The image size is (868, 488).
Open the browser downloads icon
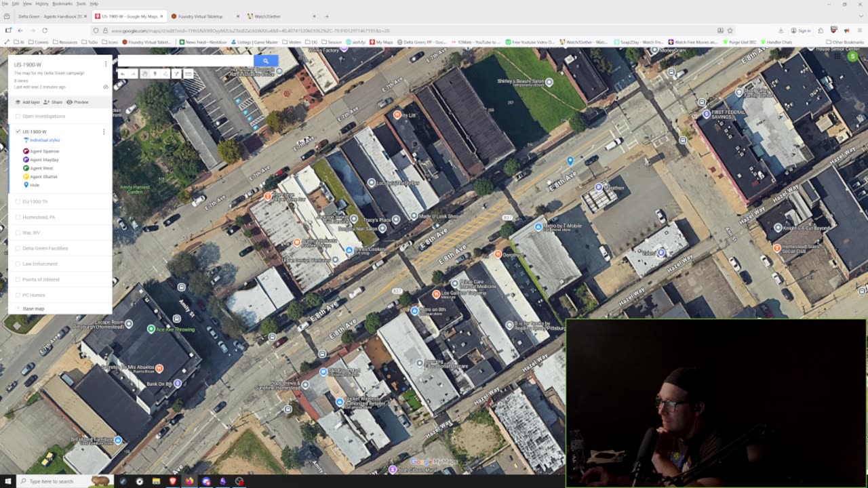pos(781,30)
